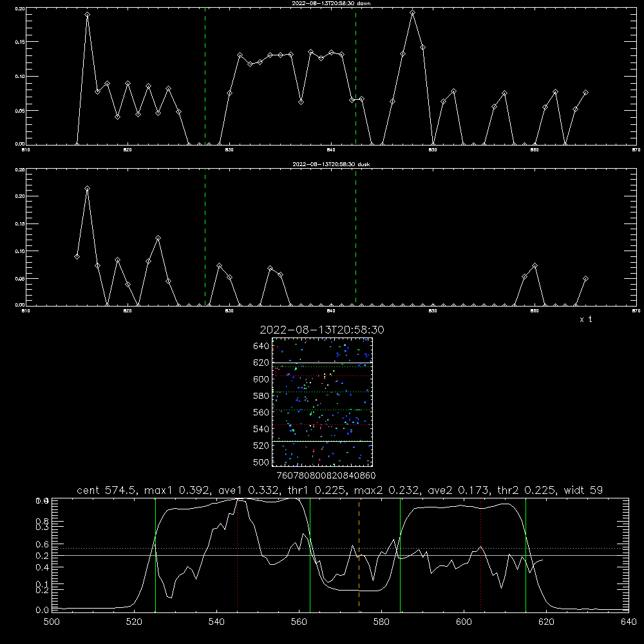Select the '580' y-axis label of the image map
644x644 pixels.
(261, 396)
